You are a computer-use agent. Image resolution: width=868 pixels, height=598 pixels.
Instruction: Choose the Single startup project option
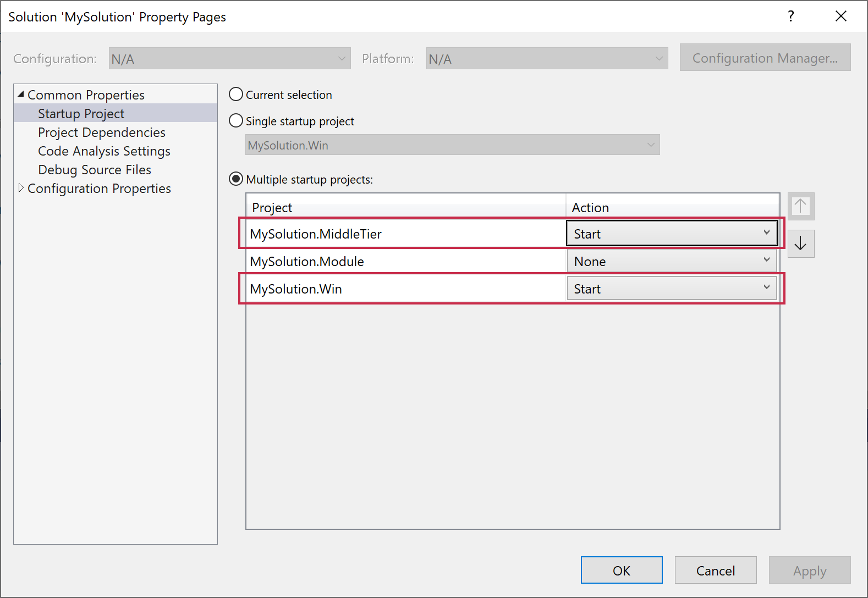click(x=236, y=121)
